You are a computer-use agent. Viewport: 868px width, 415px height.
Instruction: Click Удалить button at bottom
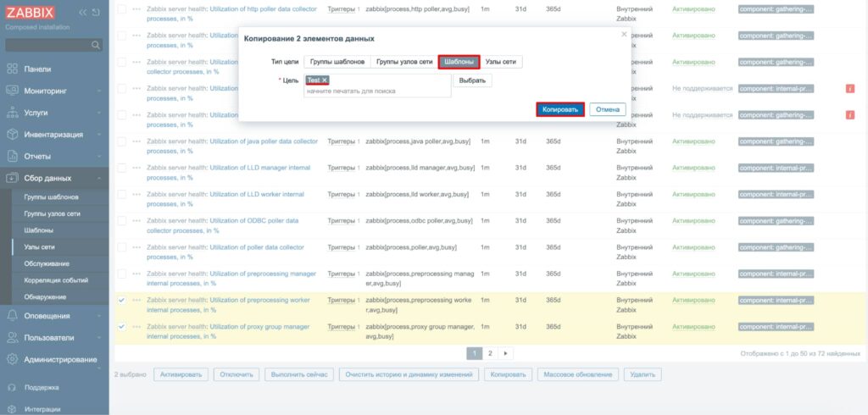tap(643, 374)
